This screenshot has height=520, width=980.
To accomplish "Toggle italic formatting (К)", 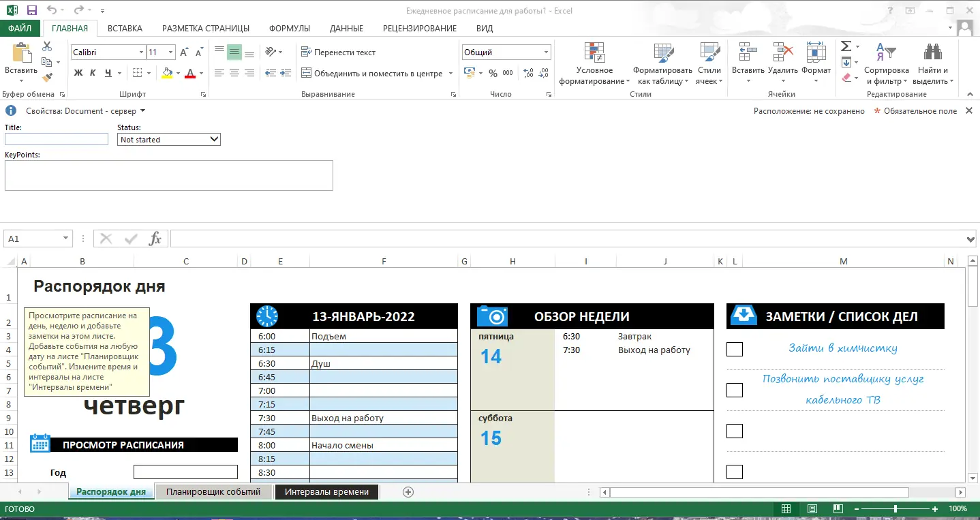I will pyautogui.click(x=93, y=73).
